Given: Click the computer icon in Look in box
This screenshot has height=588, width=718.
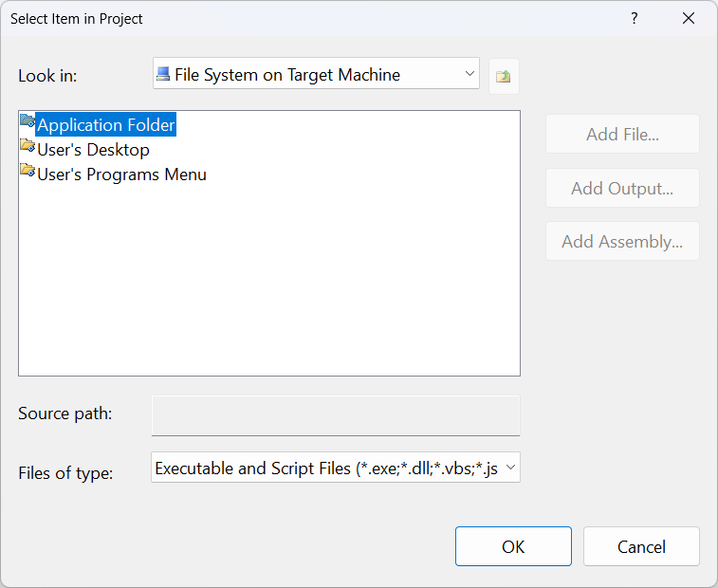Looking at the screenshot, I should [163, 74].
